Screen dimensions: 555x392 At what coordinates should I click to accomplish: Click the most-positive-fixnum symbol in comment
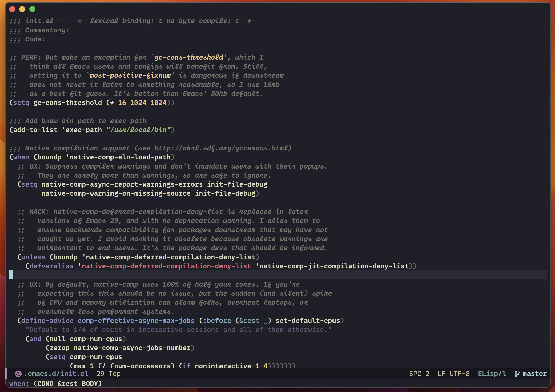point(130,75)
